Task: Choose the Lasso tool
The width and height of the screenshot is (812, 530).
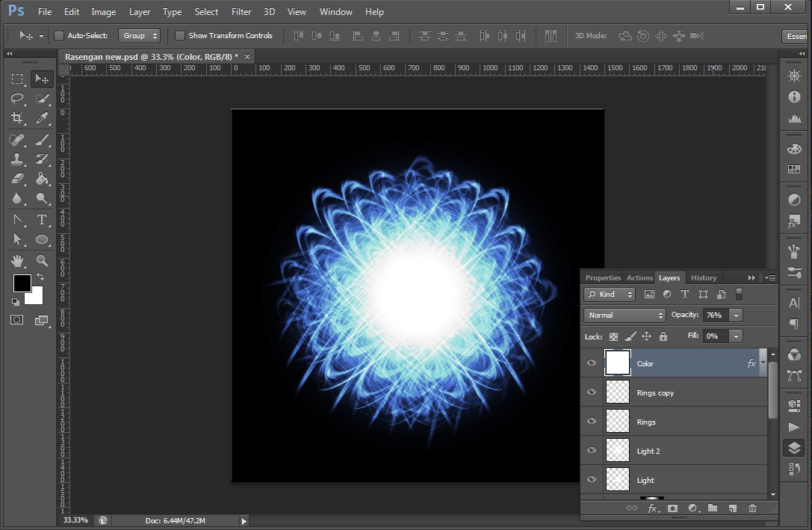Action: click(x=17, y=98)
